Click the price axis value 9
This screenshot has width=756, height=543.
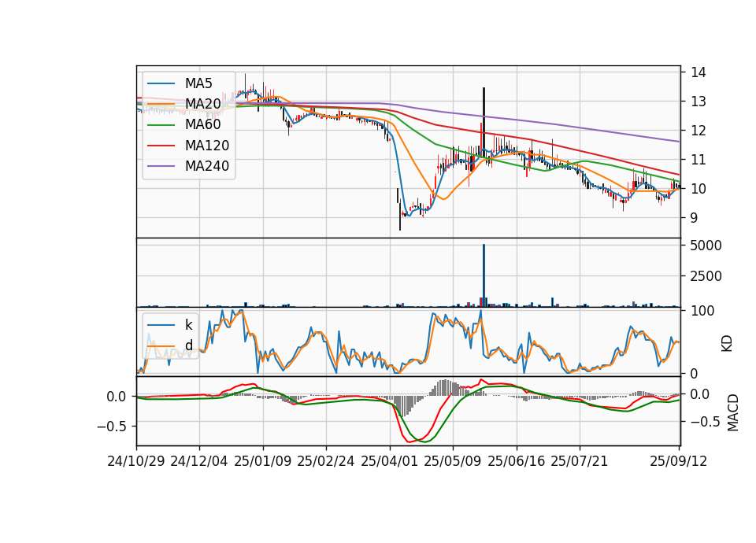point(695,218)
